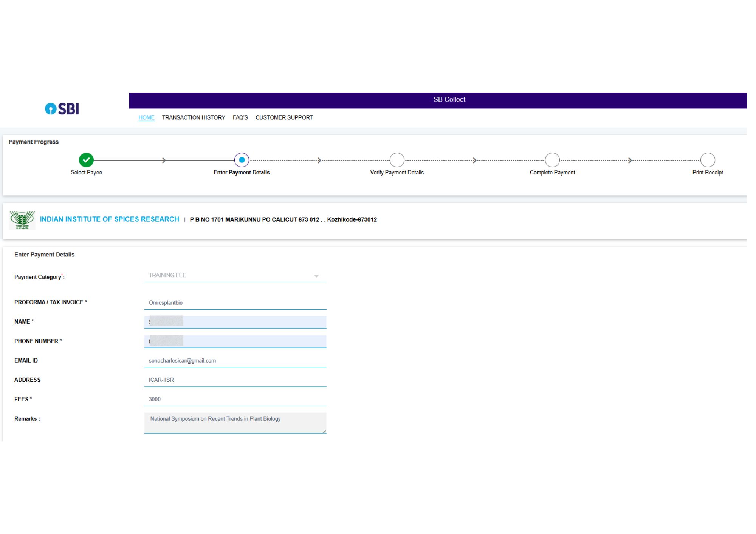Click the Print Receipt step circle

coord(708,160)
